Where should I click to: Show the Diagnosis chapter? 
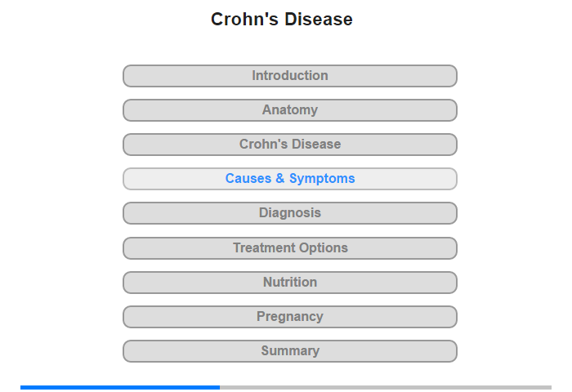click(290, 213)
